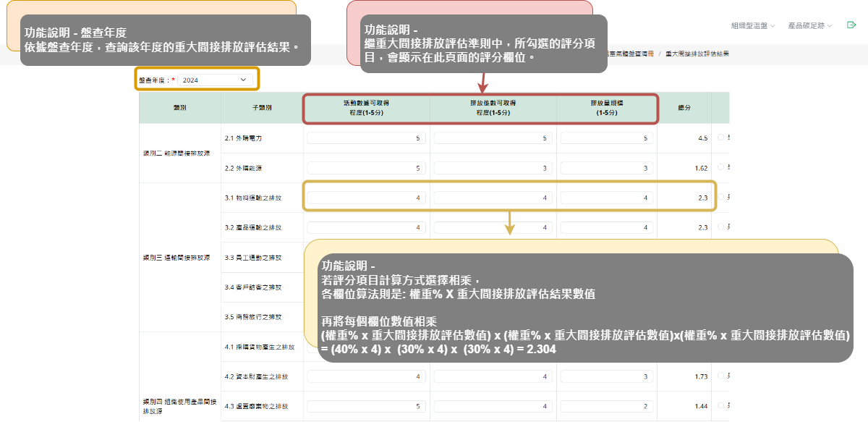Click the green logout icon

[851, 25]
